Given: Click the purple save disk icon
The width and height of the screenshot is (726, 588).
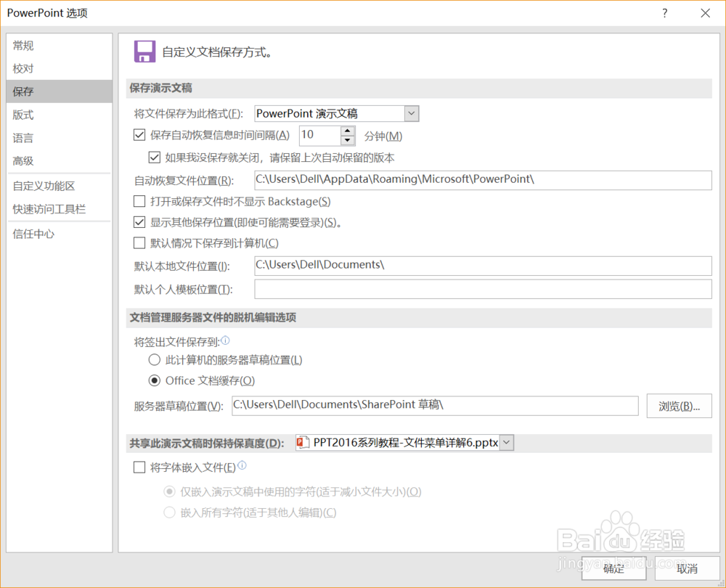Looking at the screenshot, I should 144,52.
